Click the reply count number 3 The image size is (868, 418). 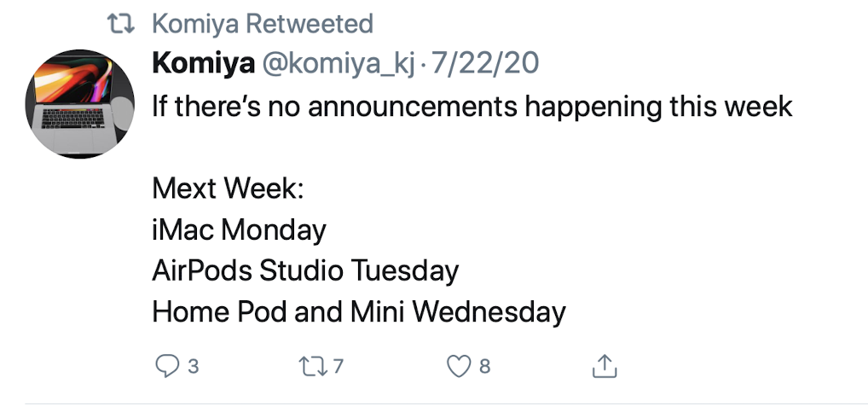click(193, 368)
